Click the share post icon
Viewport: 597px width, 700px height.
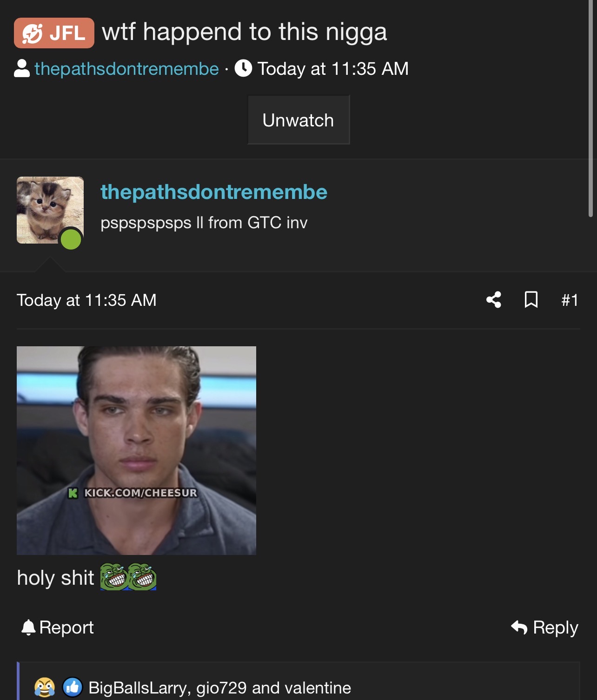coord(494,300)
